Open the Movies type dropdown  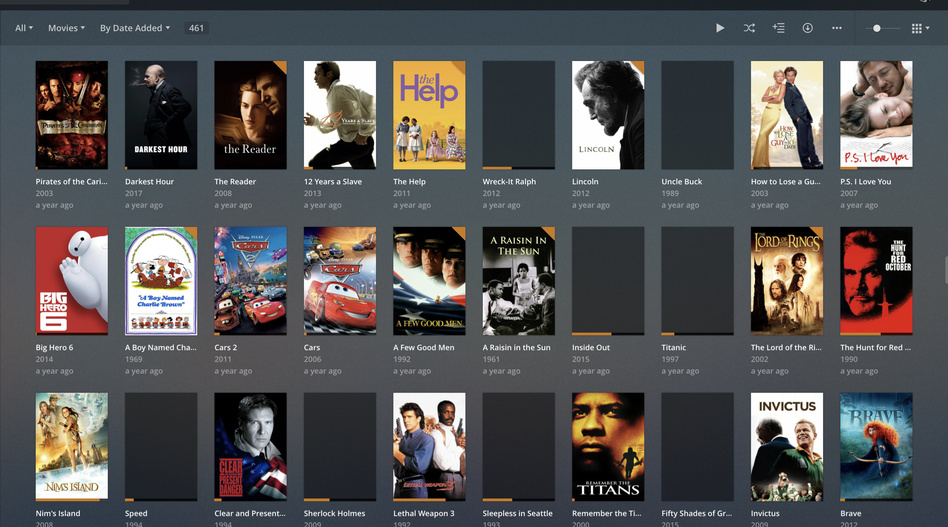tap(67, 28)
